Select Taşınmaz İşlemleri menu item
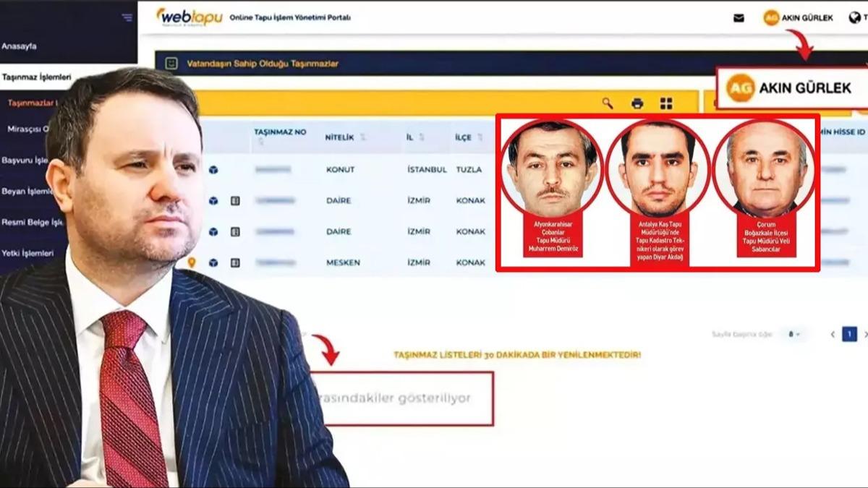Screen dimensions: 868x488 point(36,77)
